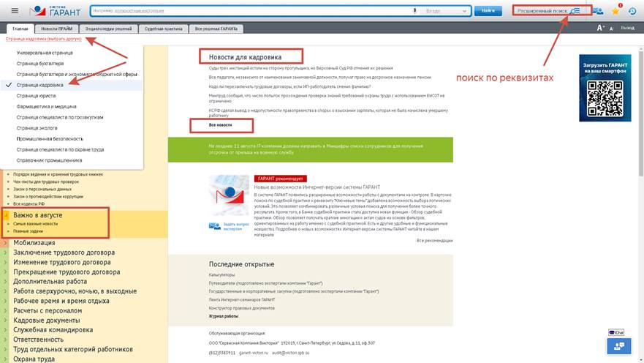Open Конструктор правовых документов link
Viewport: 644px width, 363px height.
241,308
